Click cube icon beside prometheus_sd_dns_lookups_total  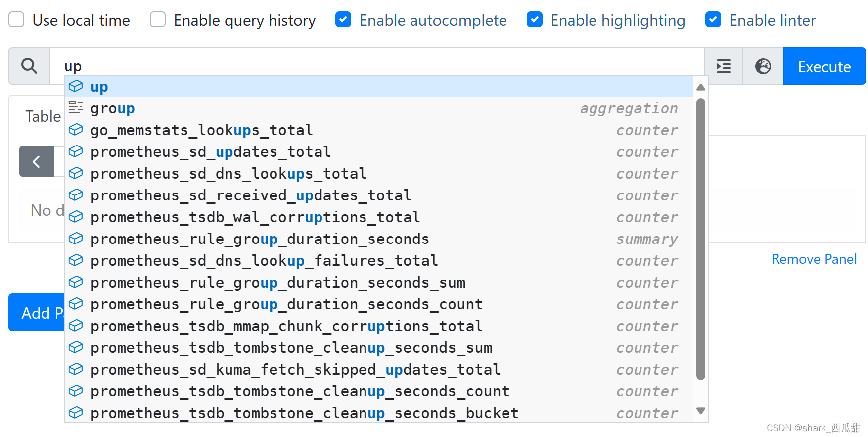coord(76,173)
